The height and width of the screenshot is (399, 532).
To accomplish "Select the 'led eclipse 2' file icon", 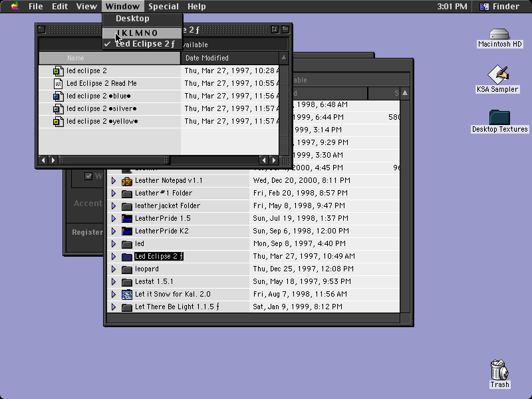I will pyautogui.click(x=58, y=71).
